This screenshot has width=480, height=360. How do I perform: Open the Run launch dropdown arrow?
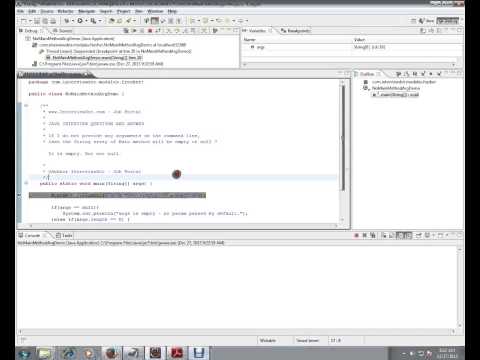[86, 21]
